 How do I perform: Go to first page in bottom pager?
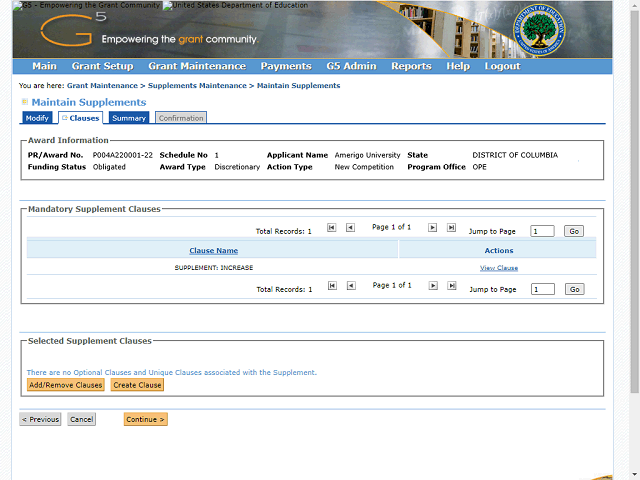pos(332,286)
